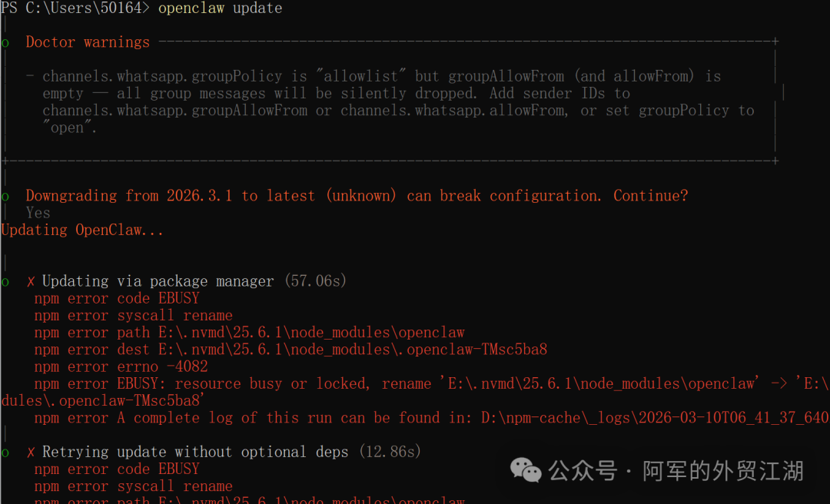Viewport: 830px width, 504px height.
Task: Click the "npm error dest" path line
Action: (x=290, y=350)
